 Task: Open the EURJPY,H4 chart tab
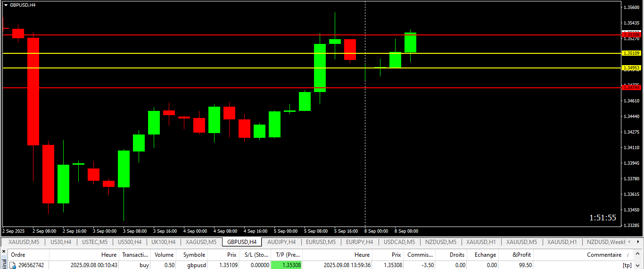tap(359, 242)
